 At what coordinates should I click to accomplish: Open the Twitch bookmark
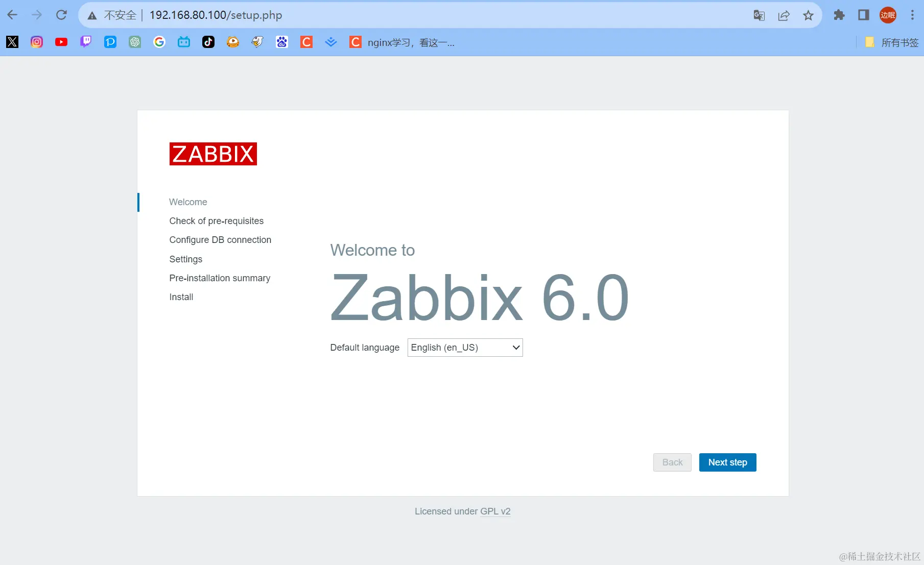click(x=86, y=42)
